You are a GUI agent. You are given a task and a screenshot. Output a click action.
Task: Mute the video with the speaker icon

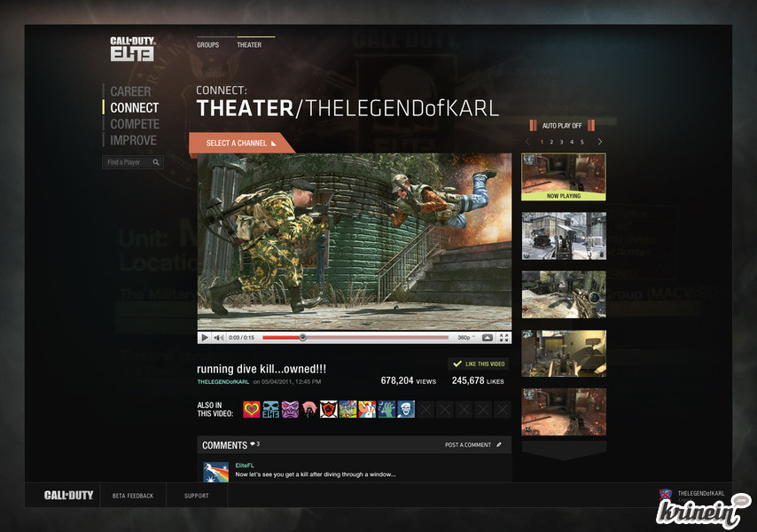coord(219,338)
